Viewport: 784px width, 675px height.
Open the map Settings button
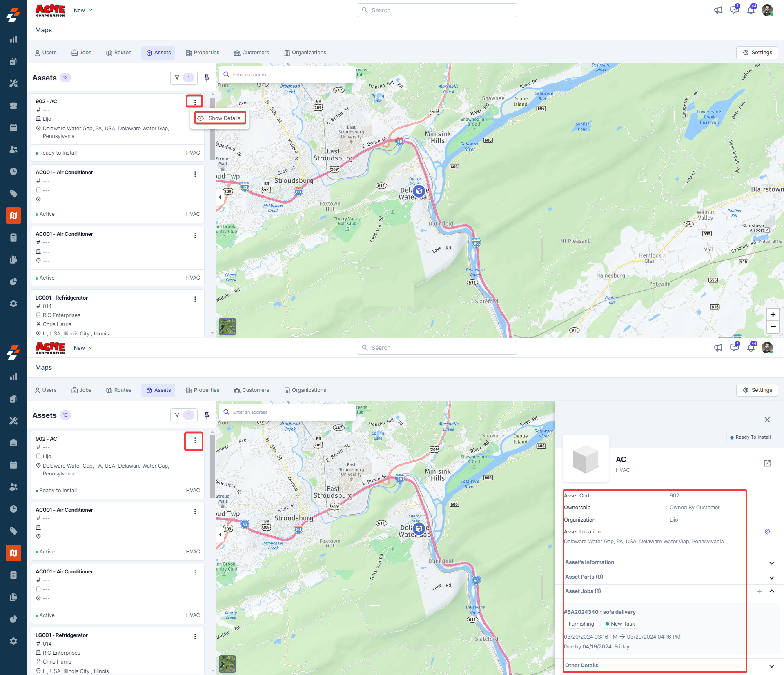tap(757, 53)
